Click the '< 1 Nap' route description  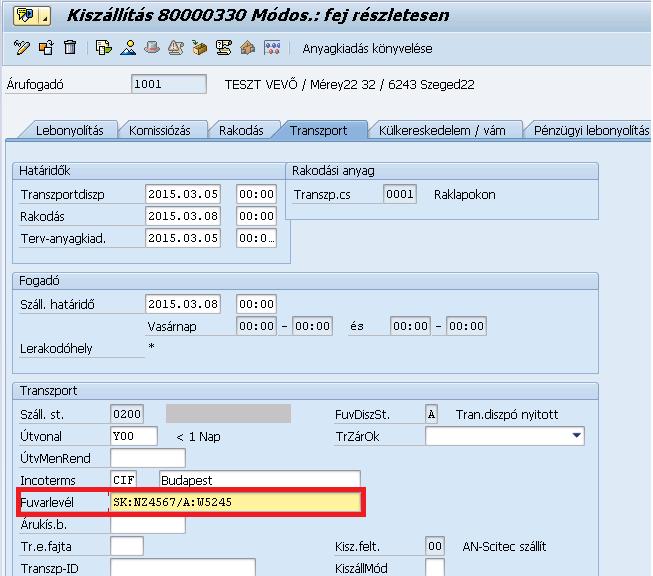198,436
